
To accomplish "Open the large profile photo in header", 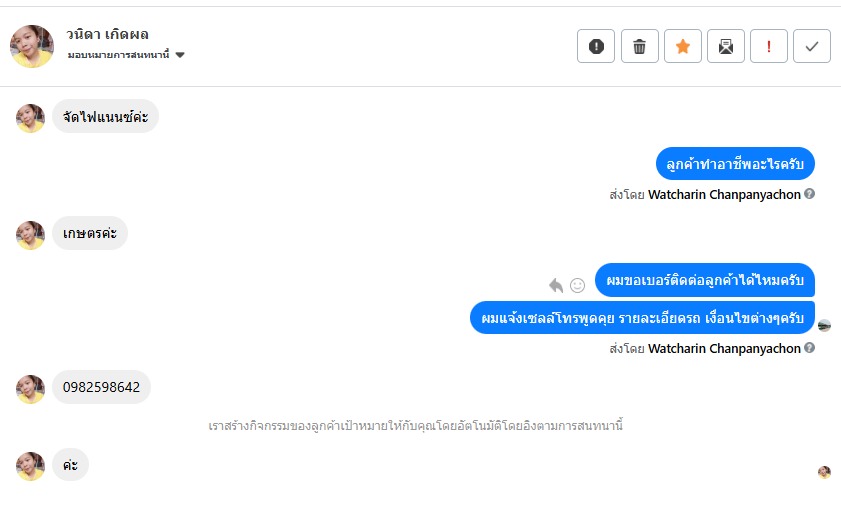I will (x=32, y=46).
